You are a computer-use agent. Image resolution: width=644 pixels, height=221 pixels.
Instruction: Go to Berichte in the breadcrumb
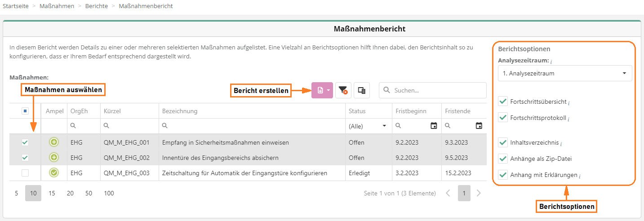tap(97, 6)
